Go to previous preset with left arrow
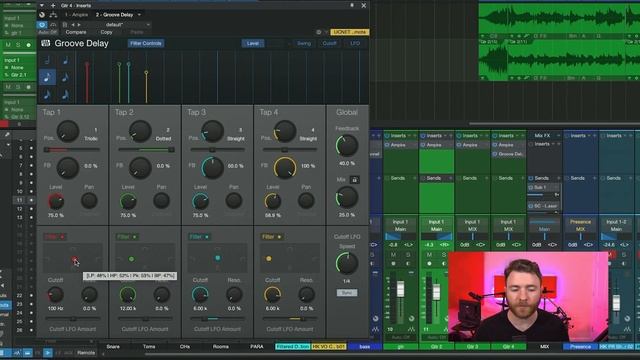Viewport: 640px width, 360px height. (x=73, y=25)
